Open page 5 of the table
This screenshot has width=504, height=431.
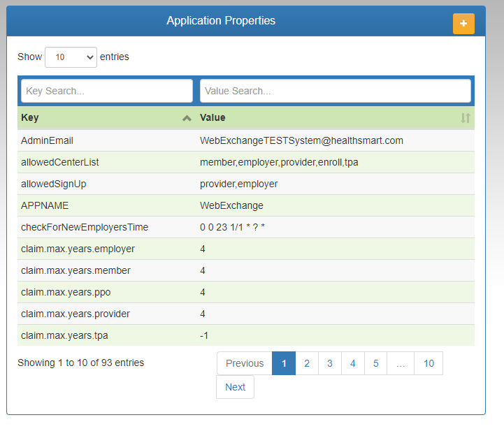pos(375,363)
